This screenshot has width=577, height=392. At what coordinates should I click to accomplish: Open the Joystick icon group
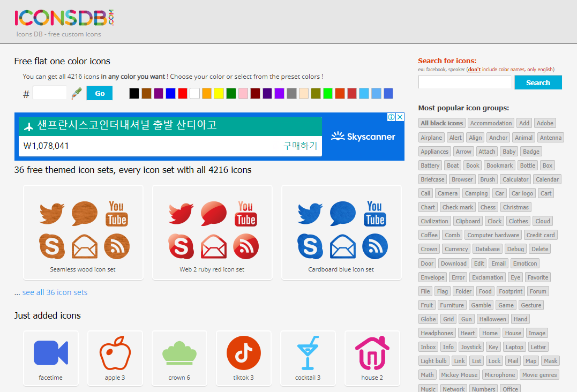point(471,347)
